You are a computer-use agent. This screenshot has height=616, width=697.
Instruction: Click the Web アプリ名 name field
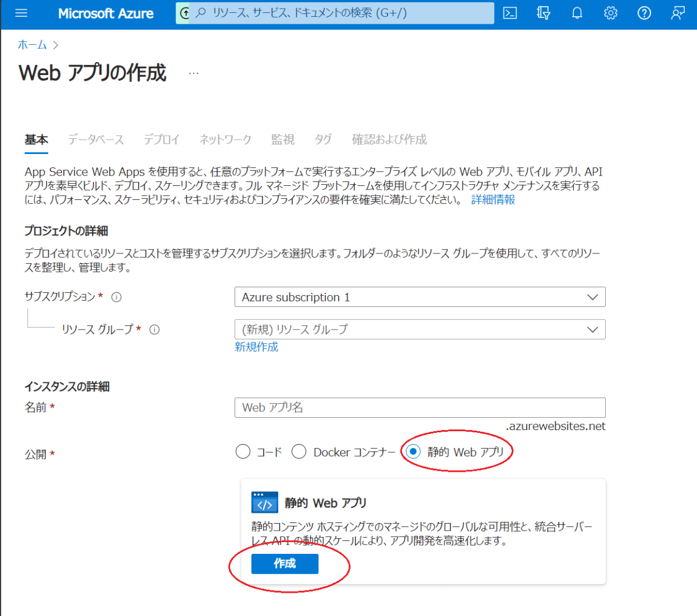[420, 407]
